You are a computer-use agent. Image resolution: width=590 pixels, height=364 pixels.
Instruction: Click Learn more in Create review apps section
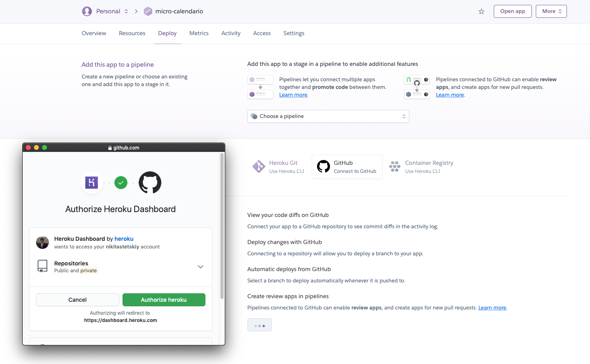pyautogui.click(x=492, y=308)
